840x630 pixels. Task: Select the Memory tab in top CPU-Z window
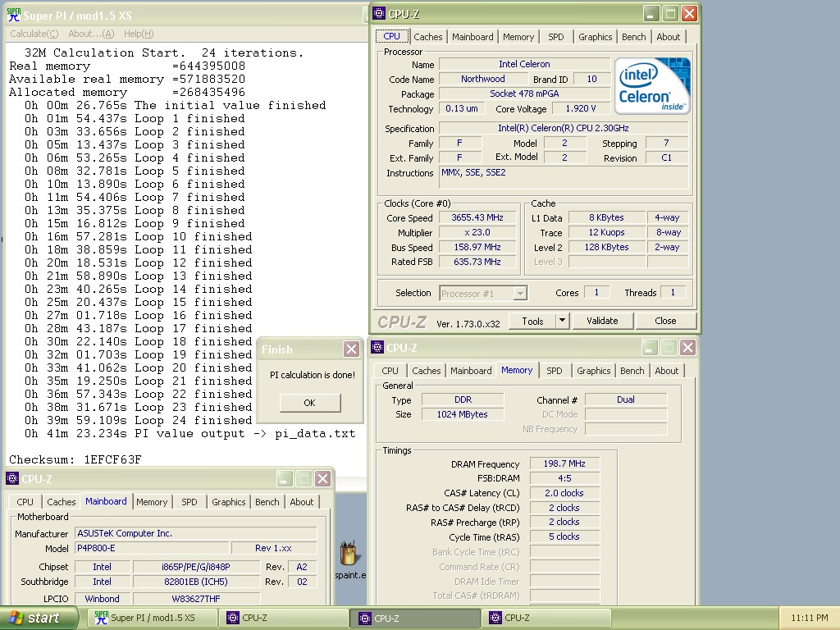pos(518,37)
